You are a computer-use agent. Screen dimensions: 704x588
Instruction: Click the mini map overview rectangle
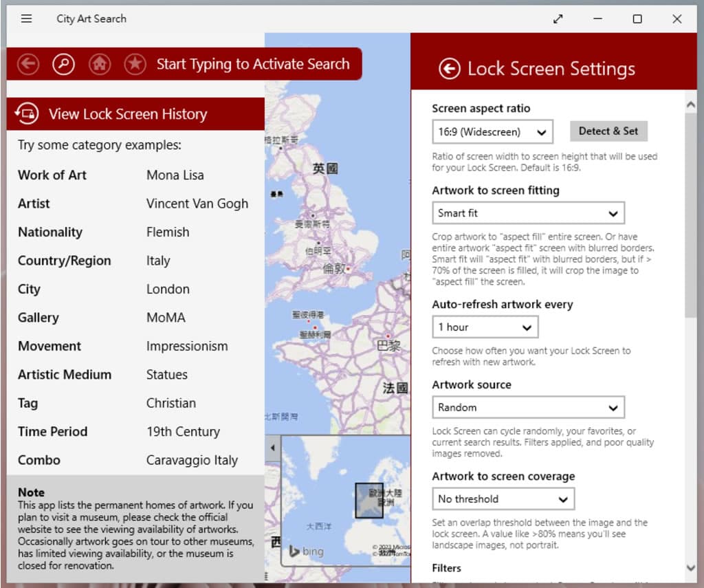[x=369, y=501]
